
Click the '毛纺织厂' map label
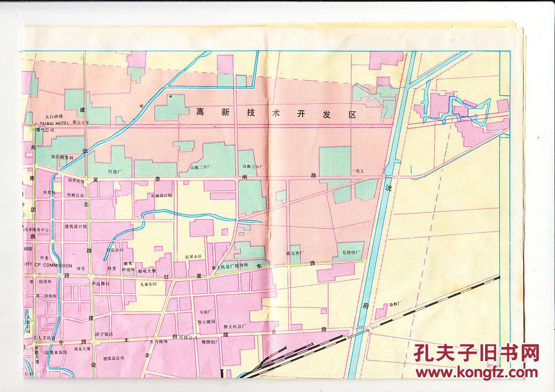(351, 252)
